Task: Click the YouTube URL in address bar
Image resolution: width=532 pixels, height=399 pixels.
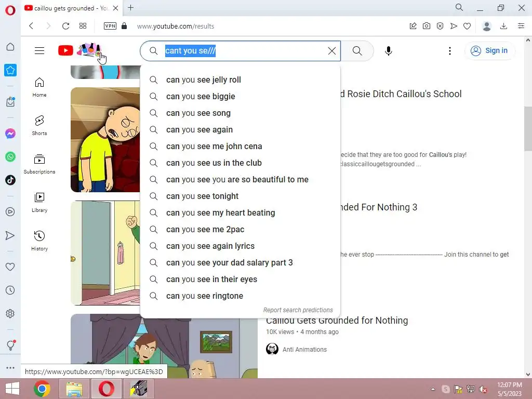Action: tap(176, 26)
